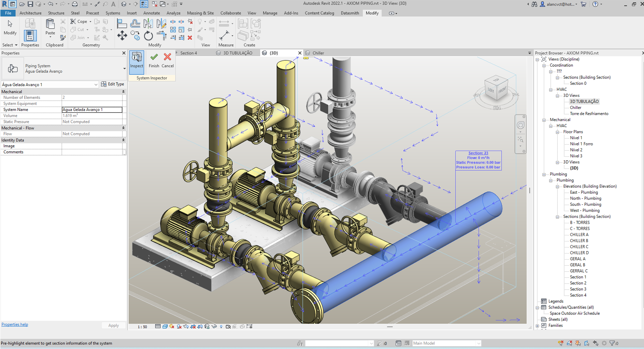Expand the Families node in Project Browser
This screenshot has height=349, width=644.
[537, 326]
